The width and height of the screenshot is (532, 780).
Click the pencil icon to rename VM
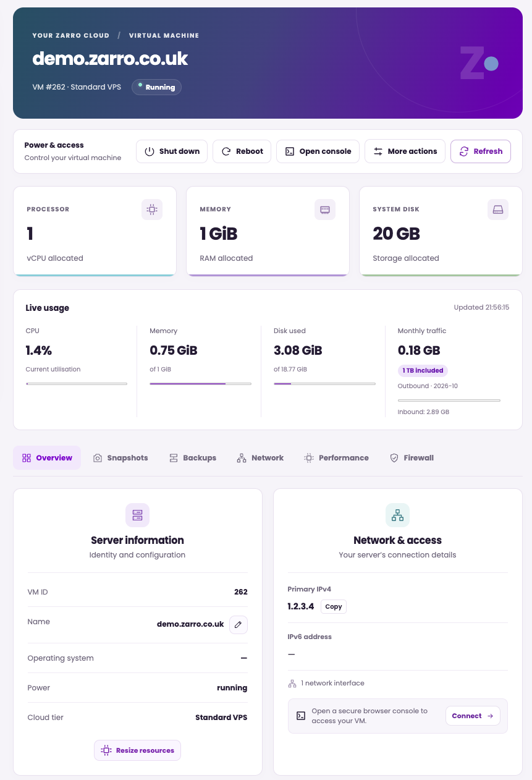tap(239, 625)
